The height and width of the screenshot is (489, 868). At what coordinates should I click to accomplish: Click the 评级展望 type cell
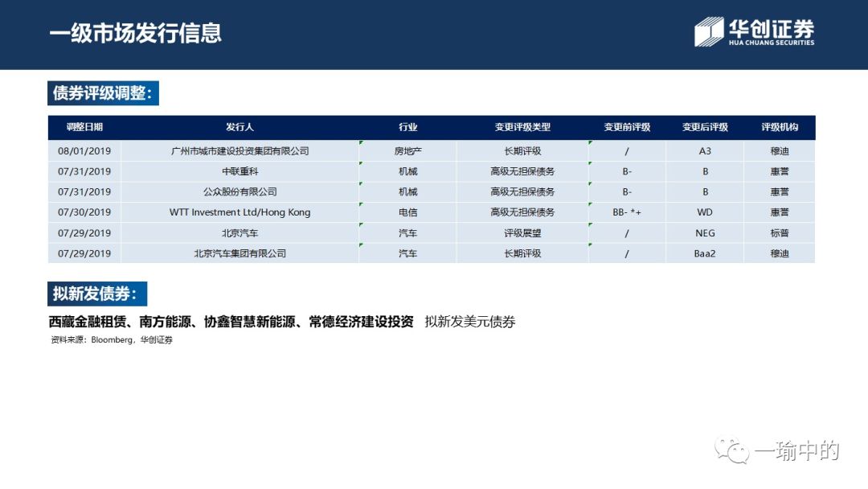522,233
